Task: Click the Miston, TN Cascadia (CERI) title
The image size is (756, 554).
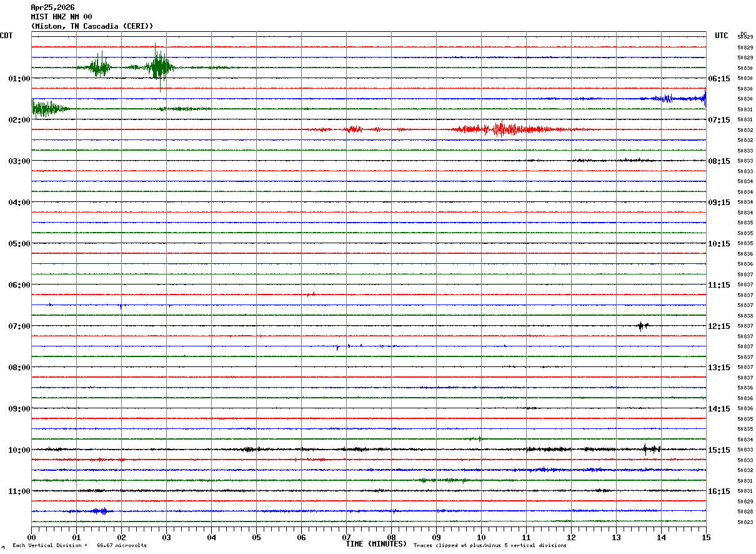Action: [92, 26]
